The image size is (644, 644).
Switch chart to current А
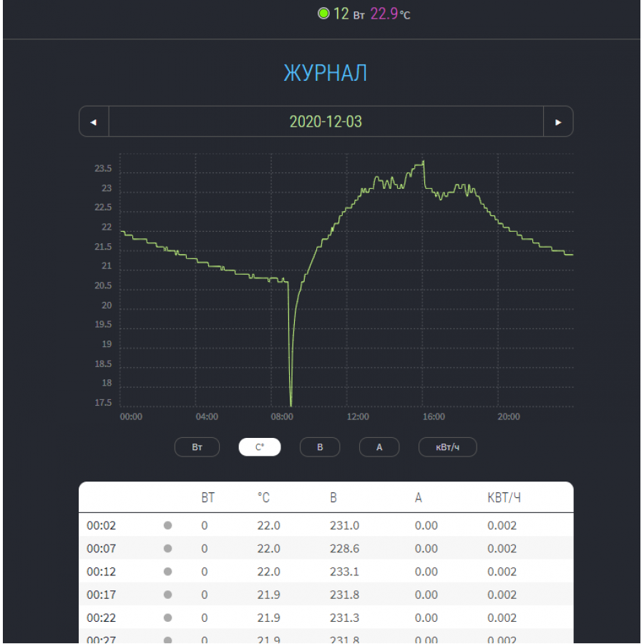379,447
